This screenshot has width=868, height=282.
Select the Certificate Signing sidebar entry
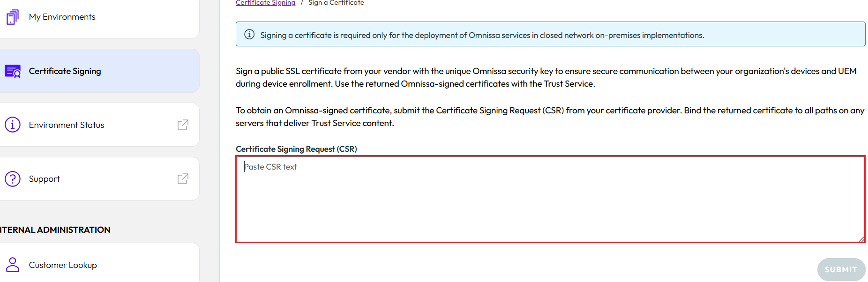coord(65,71)
